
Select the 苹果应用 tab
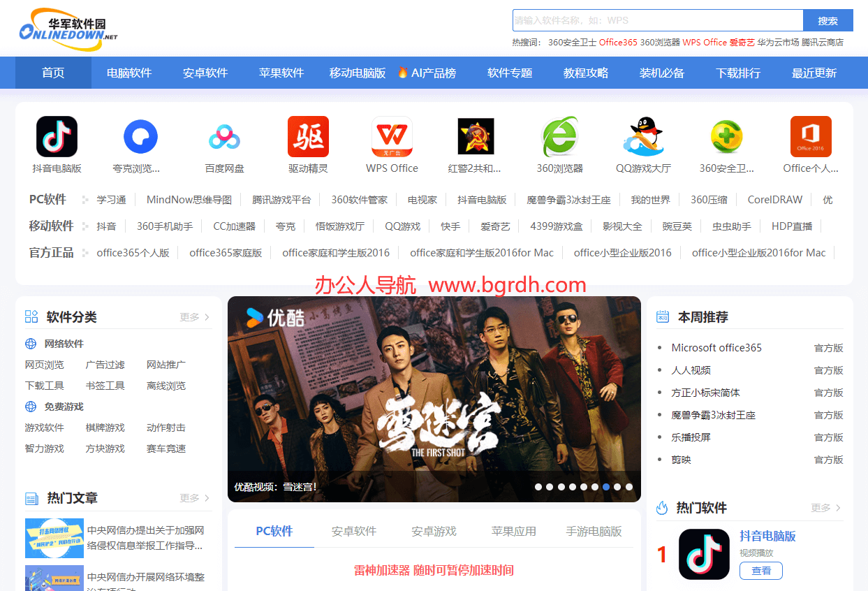tap(514, 532)
